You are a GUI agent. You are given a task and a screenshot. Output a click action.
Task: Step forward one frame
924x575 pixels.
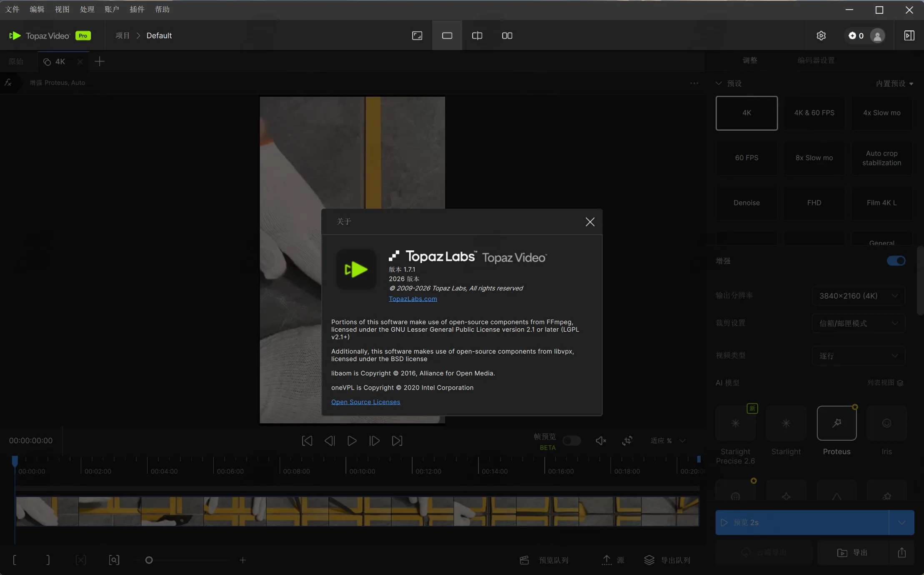pos(374,440)
